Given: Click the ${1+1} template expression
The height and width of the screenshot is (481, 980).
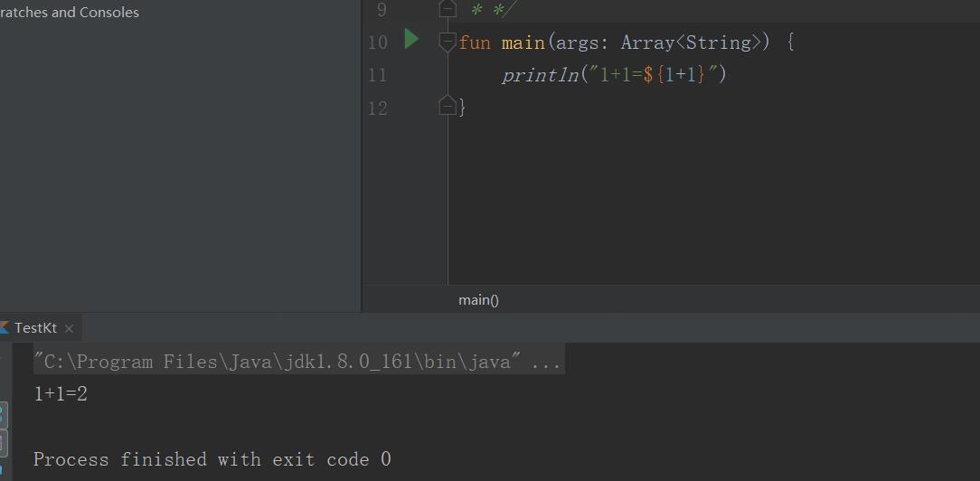Looking at the screenshot, I should [x=674, y=75].
